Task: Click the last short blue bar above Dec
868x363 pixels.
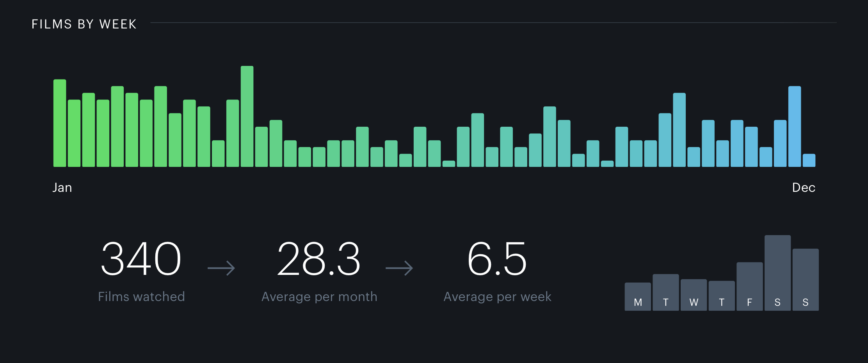Action: [809, 161]
